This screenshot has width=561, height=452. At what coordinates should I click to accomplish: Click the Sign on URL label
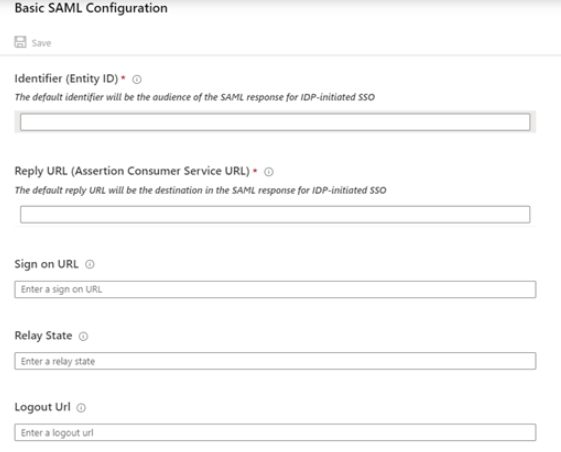pos(46,264)
